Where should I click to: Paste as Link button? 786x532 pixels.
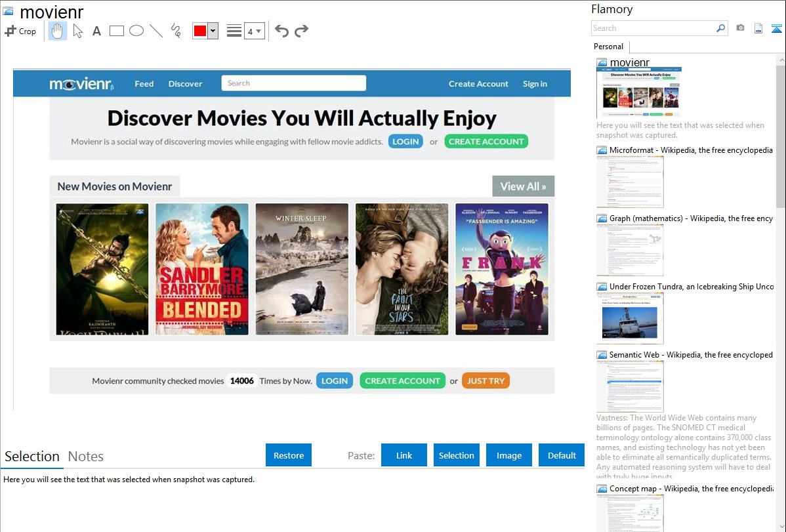point(404,455)
